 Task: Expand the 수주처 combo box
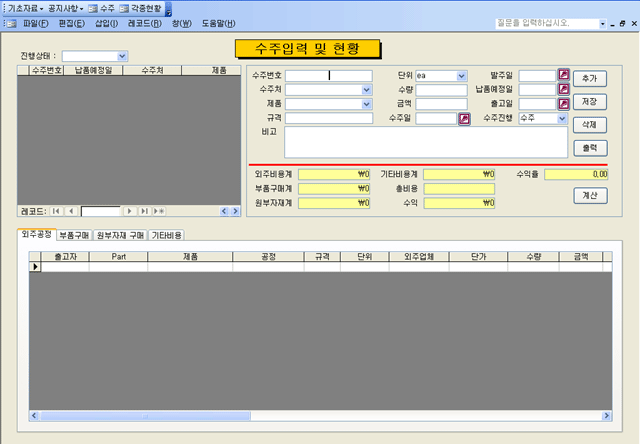[x=367, y=90]
